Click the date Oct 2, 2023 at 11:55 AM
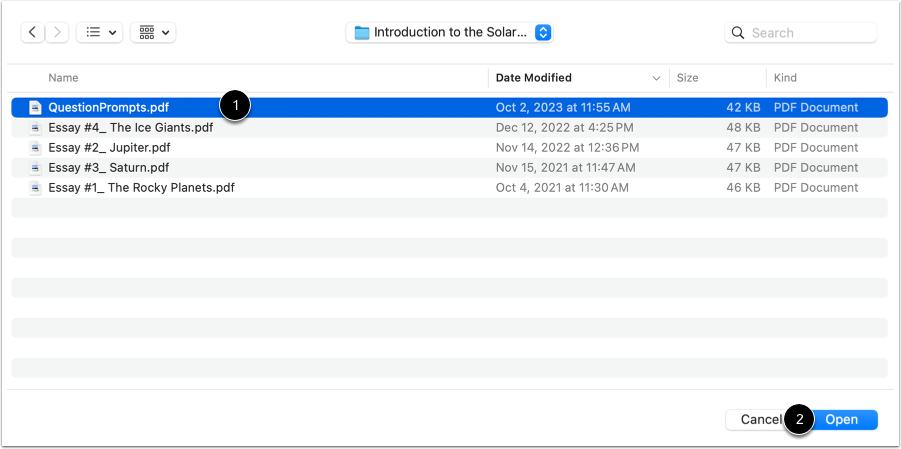Screen dimensions: 901x449 coord(563,108)
